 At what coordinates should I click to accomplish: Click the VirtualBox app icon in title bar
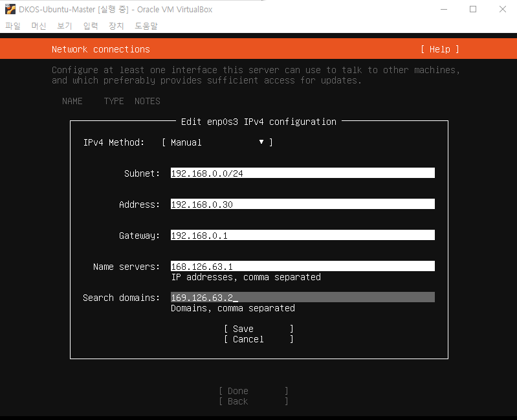[x=10, y=9]
